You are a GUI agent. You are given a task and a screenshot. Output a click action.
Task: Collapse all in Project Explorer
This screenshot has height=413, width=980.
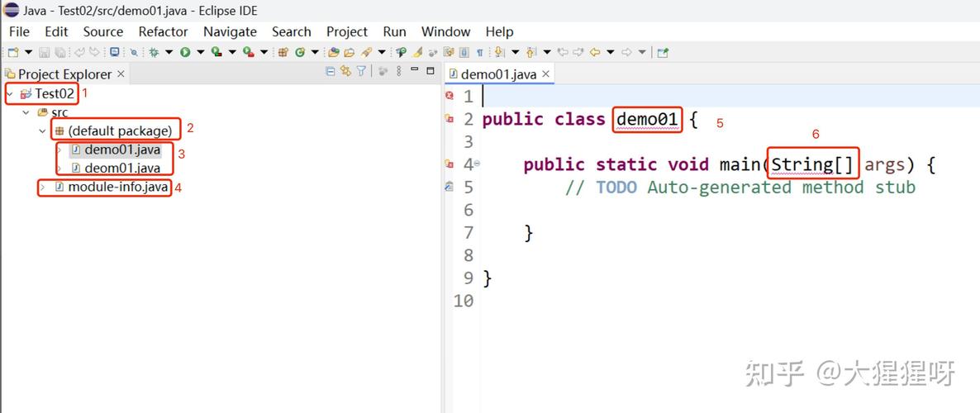pyautogui.click(x=331, y=72)
